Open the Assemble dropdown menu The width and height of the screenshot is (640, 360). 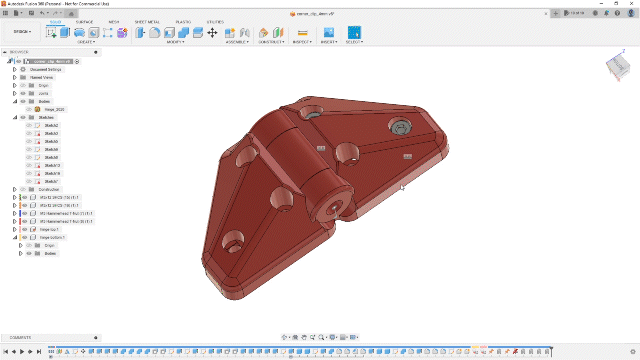pos(237,42)
